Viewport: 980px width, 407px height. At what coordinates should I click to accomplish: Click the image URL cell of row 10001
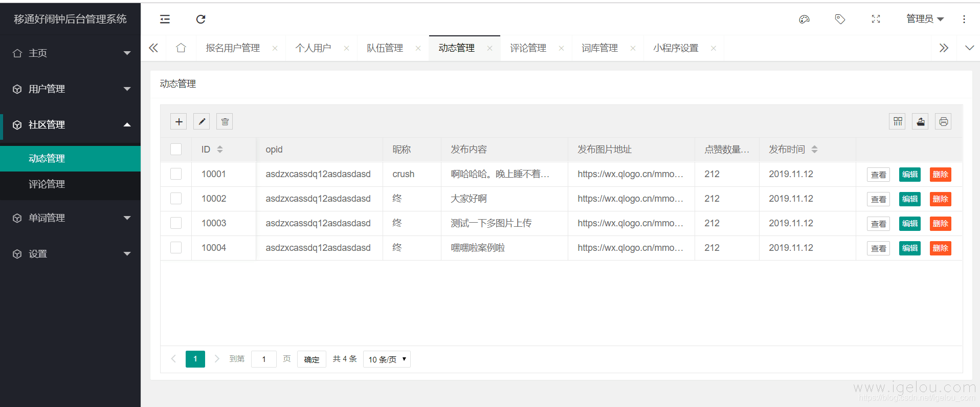coord(631,174)
